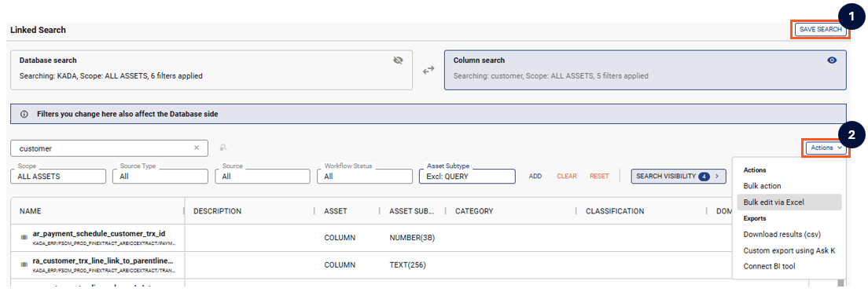
Task: Toggle the eye icon on Column search
Action: point(832,60)
